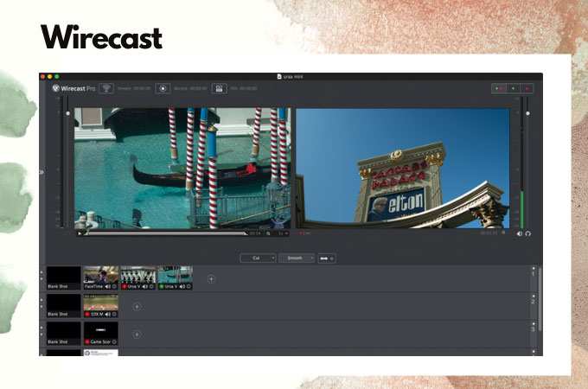
Task: Toggle the speaker mute icon
Action: [519, 233]
